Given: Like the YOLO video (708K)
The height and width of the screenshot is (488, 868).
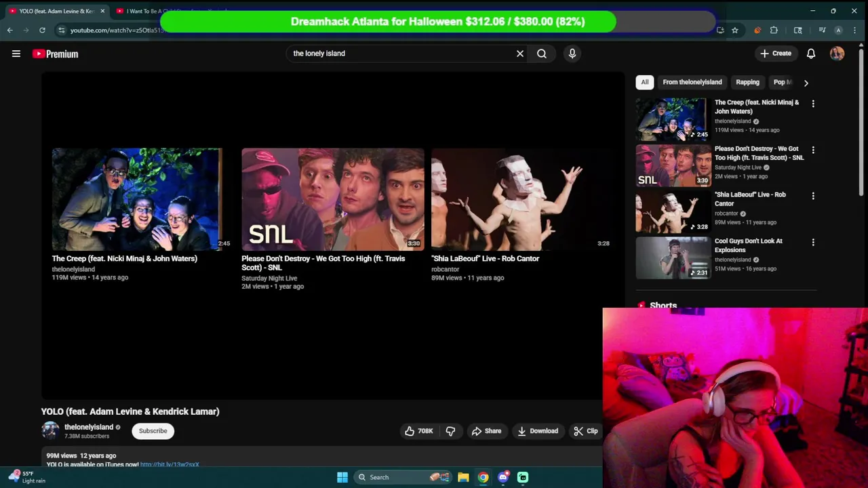Looking at the screenshot, I should 418,431.
